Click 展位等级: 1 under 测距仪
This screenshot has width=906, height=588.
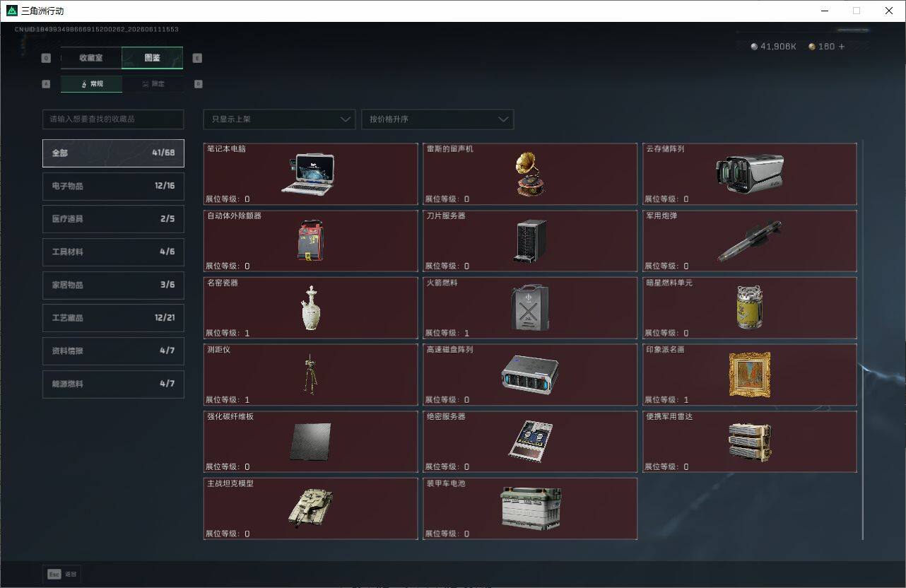228,400
